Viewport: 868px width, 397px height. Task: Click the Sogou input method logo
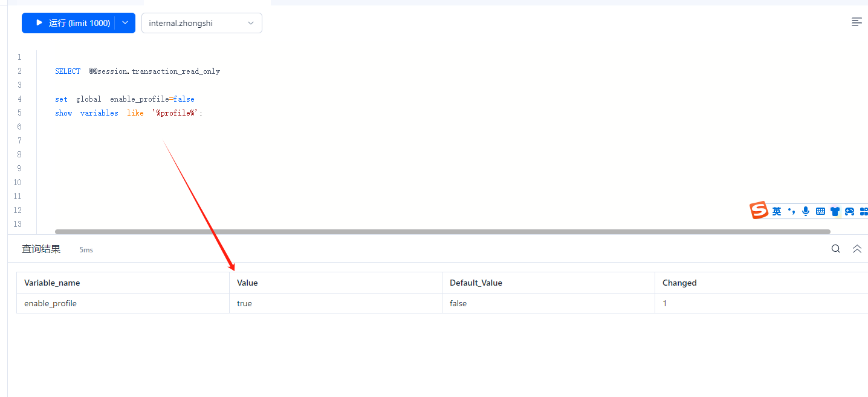759,211
